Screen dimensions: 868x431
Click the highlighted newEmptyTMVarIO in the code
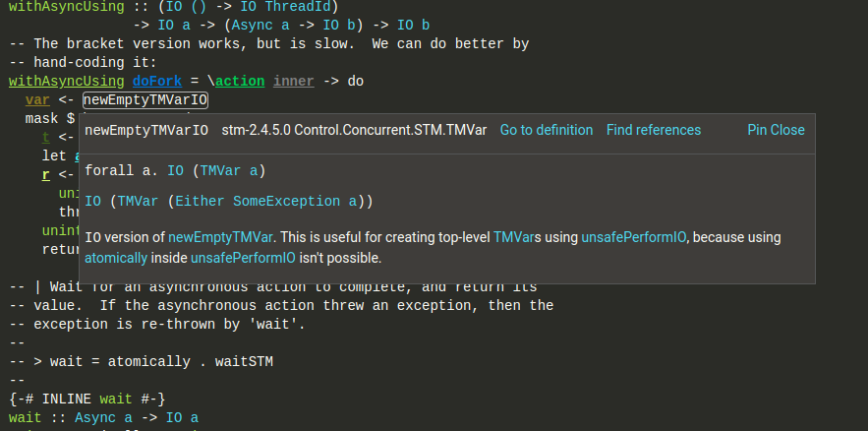(145, 99)
